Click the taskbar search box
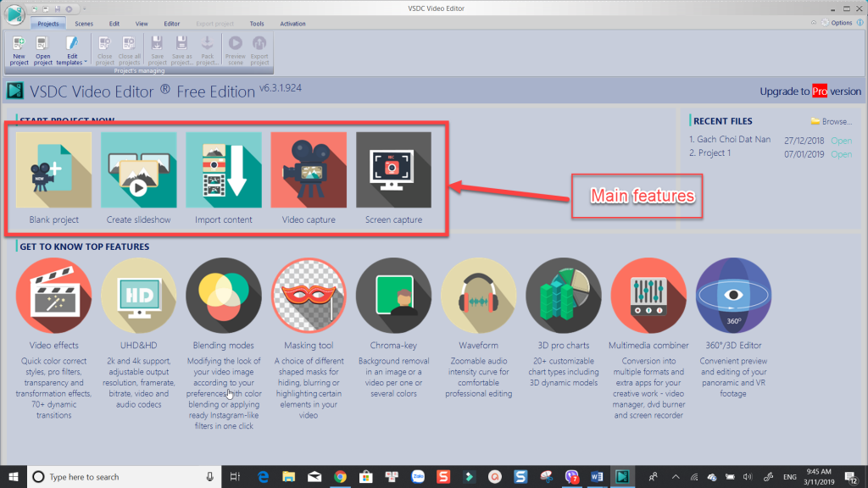Image resolution: width=868 pixels, height=488 pixels. click(x=125, y=476)
